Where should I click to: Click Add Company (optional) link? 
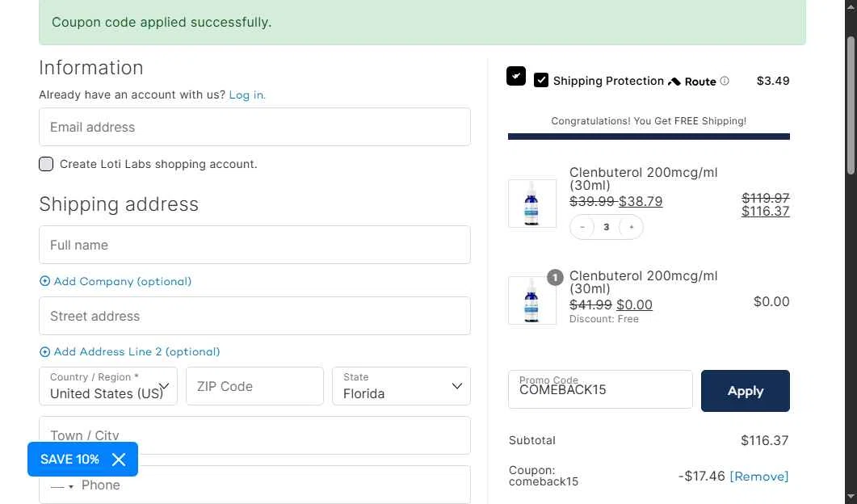pyautogui.click(x=123, y=281)
